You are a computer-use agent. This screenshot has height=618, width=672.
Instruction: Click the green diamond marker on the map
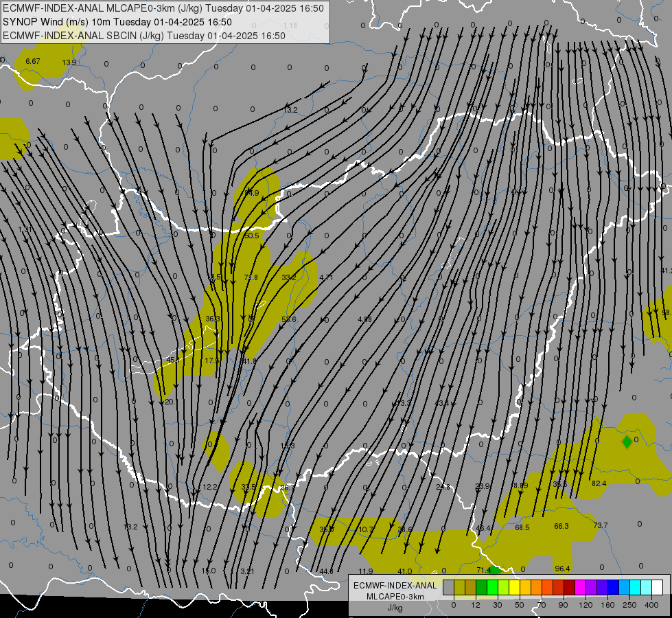click(627, 442)
